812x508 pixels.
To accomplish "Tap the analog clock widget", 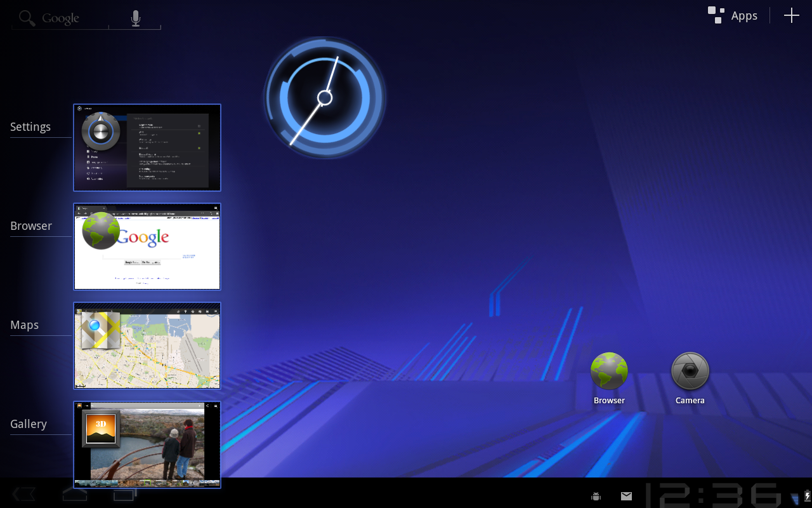I will 325,98.
